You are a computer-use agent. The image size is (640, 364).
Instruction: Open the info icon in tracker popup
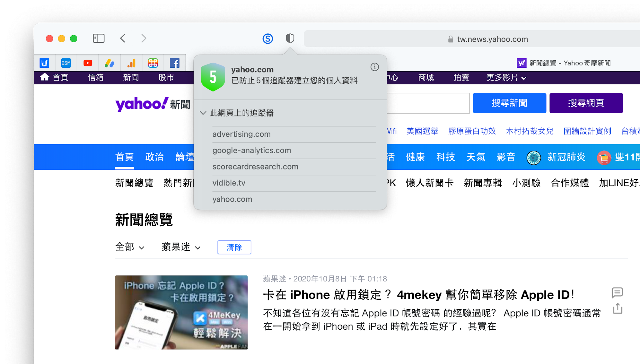coord(375,67)
